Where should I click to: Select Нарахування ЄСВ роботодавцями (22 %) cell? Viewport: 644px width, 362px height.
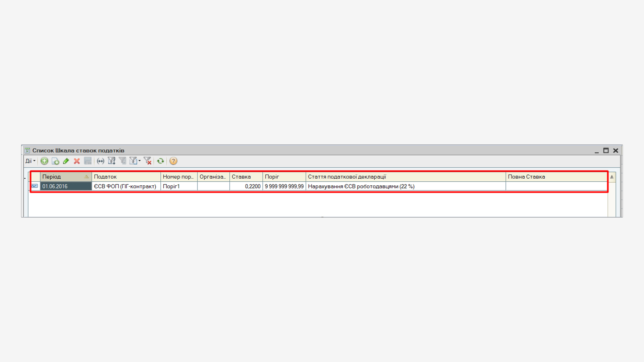click(x=406, y=186)
